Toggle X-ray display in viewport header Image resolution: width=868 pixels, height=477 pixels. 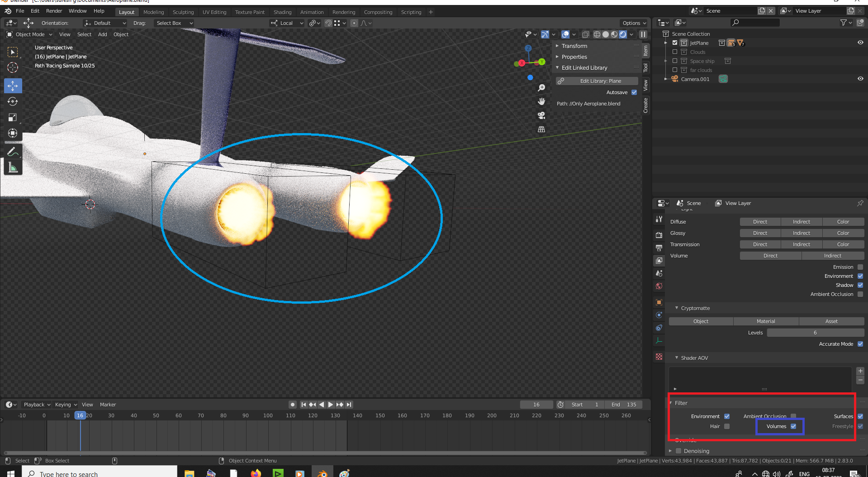point(585,34)
